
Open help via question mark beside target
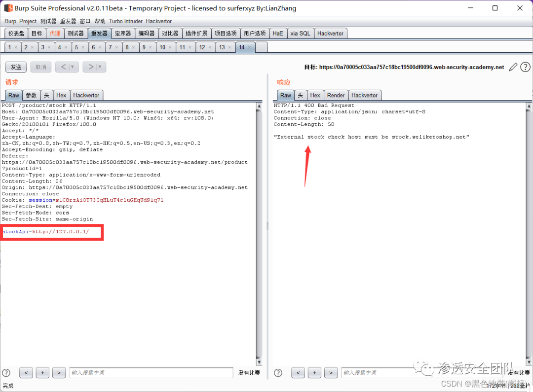525,67
